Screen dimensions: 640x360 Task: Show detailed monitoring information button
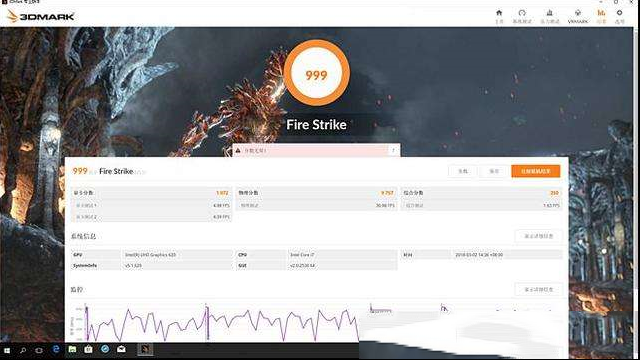point(538,289)
